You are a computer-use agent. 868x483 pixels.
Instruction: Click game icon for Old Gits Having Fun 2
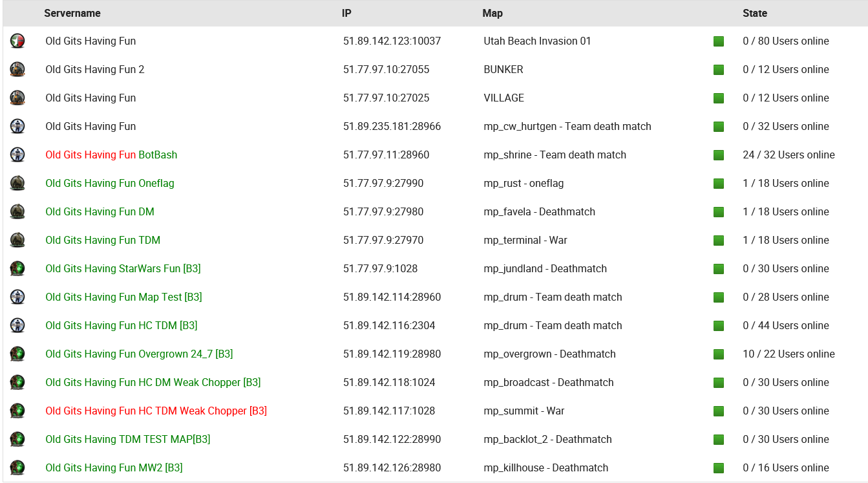(x=17, y=70)
